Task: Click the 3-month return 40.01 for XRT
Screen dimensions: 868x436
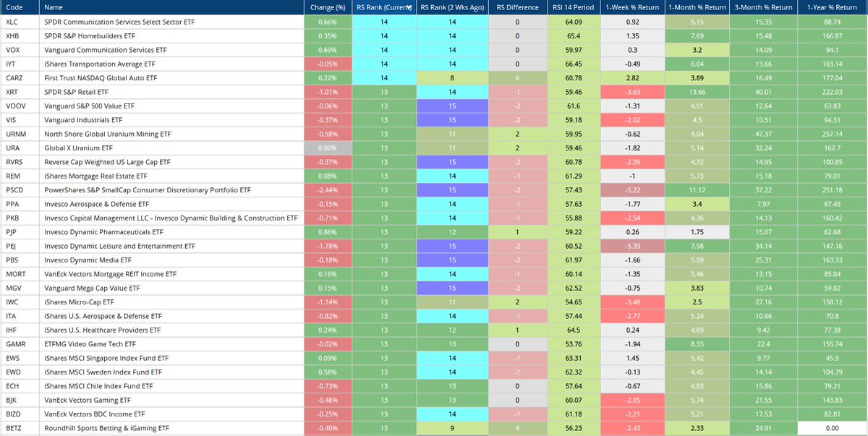Action: [x=762, y=93]
